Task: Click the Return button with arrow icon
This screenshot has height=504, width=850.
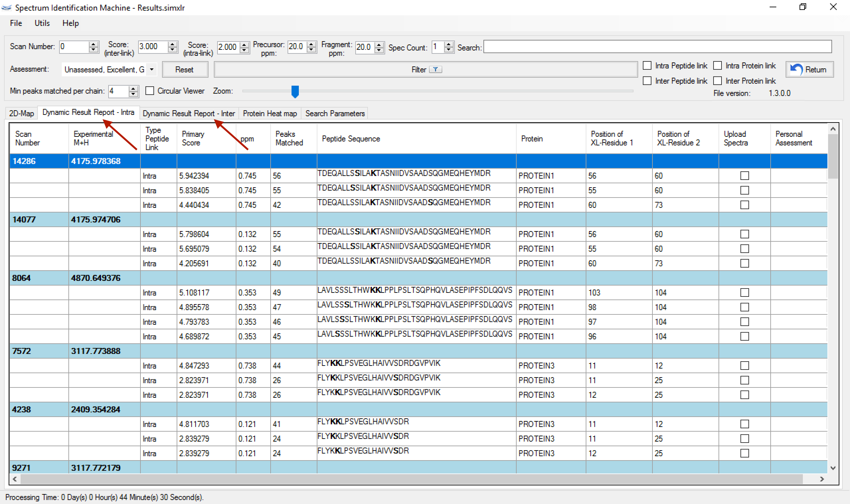Action: click(x=809, y=70)
